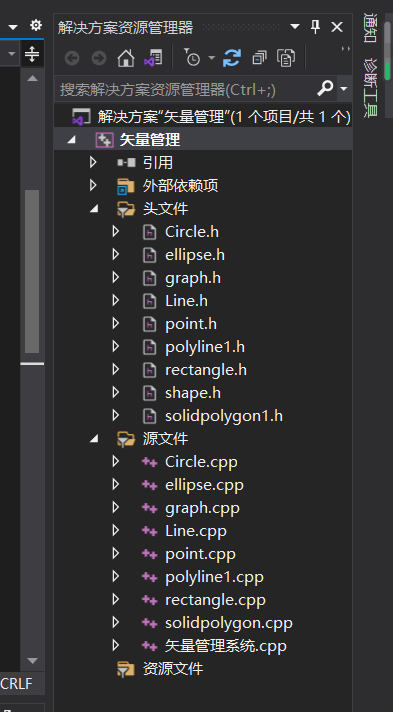The height and width of the screenshot is (712, 393).
Task: Expand the 外部依赖项 node
Action: point(93,185)
